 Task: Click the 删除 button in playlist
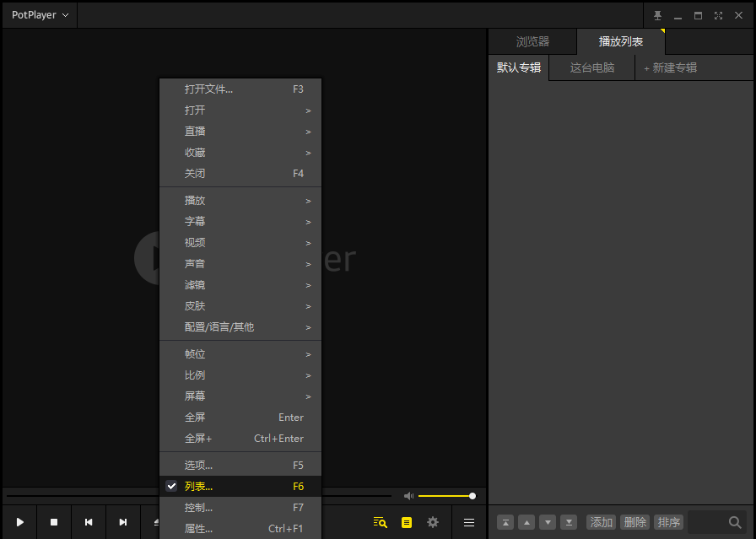[635, 522]
